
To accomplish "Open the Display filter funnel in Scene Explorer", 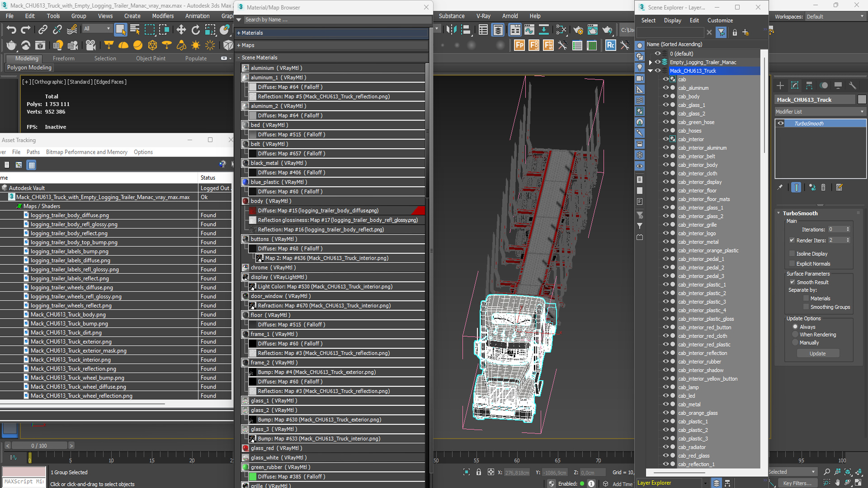I will (x=721, y=32).
